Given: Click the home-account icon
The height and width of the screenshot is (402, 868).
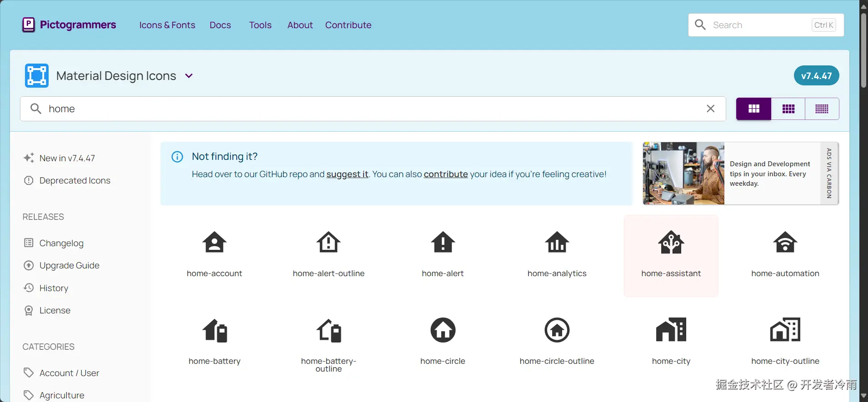Looking at the screenshot, I should coord(215,242).
